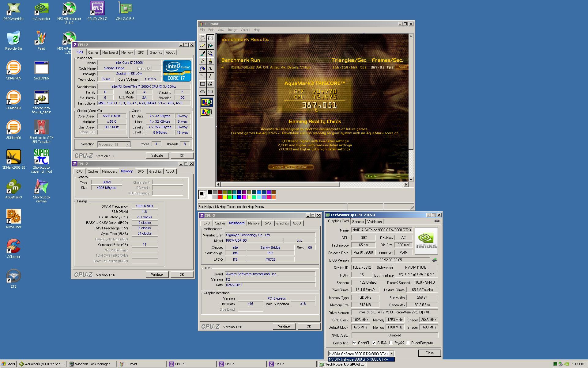Click the BIOS Version field in GPU-Z
Viewport: 588px width, 368px height.
click(x=390, y=260)
